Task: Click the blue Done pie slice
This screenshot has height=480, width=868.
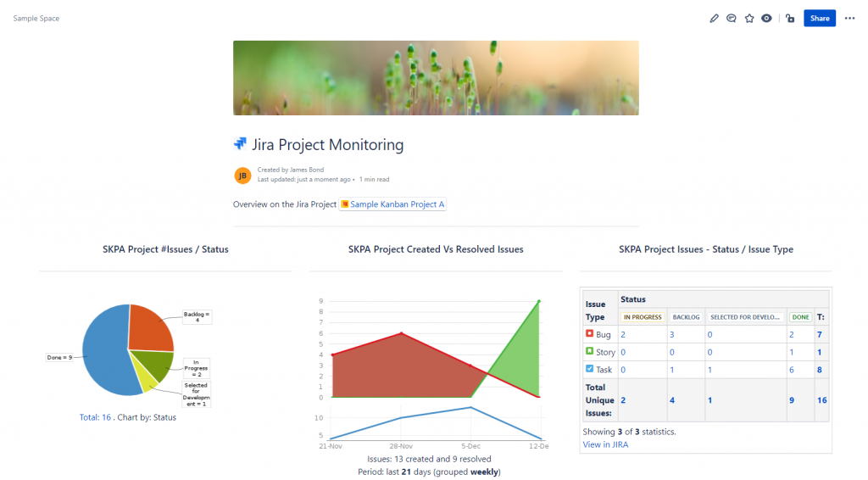Action: point(105,349)
